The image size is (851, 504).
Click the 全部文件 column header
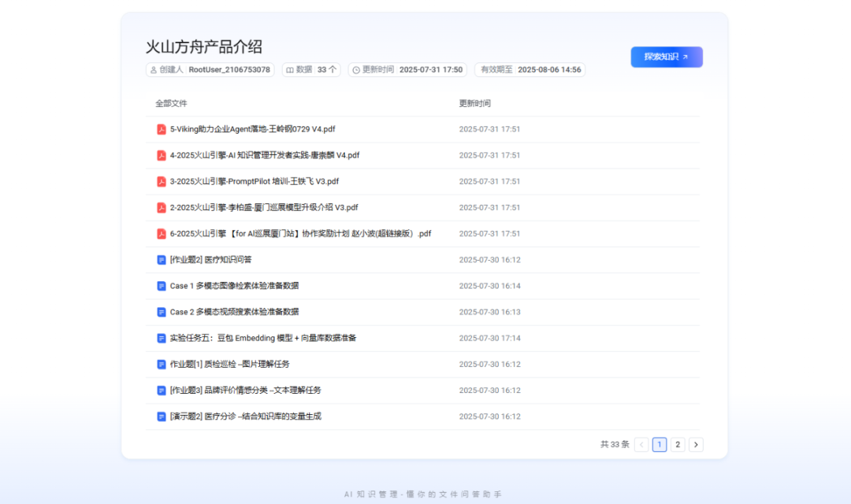(x=172, y=103)
